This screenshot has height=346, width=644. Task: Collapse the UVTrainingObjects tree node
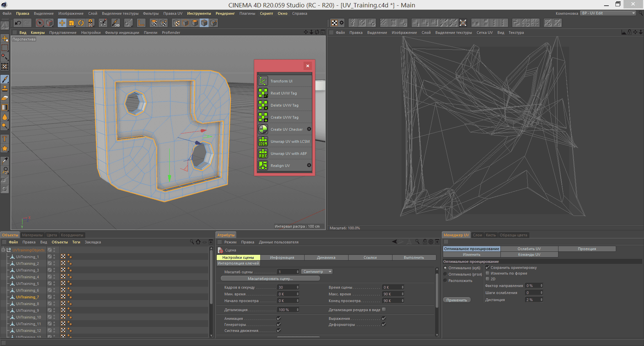tap(3, 250)
